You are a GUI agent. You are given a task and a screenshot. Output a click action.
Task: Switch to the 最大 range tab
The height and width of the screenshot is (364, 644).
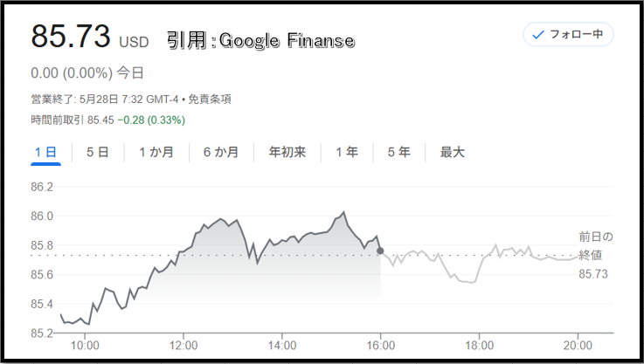tap(452, 152)
